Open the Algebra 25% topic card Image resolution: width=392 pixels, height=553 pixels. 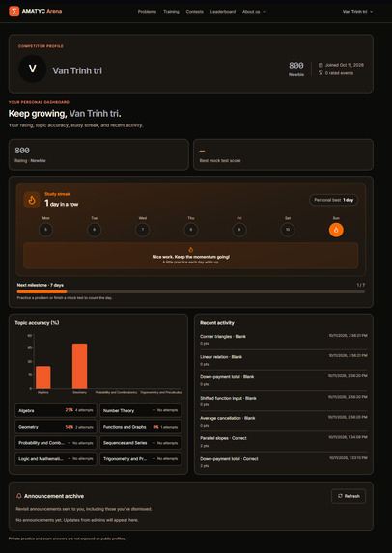(56, 410)
